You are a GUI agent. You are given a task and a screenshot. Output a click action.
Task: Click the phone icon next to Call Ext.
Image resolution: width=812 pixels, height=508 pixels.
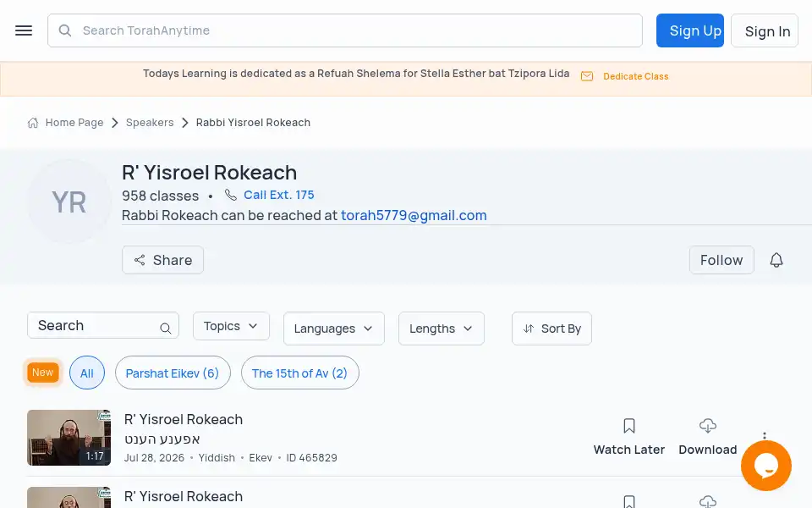[x=230, y=195]
